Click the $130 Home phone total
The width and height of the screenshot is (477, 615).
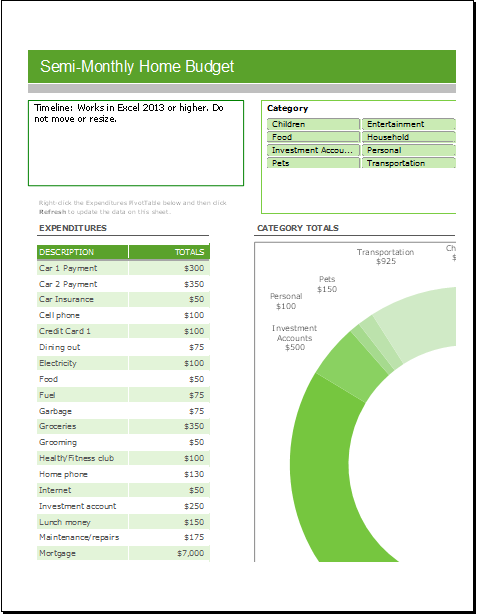(194, 474)
